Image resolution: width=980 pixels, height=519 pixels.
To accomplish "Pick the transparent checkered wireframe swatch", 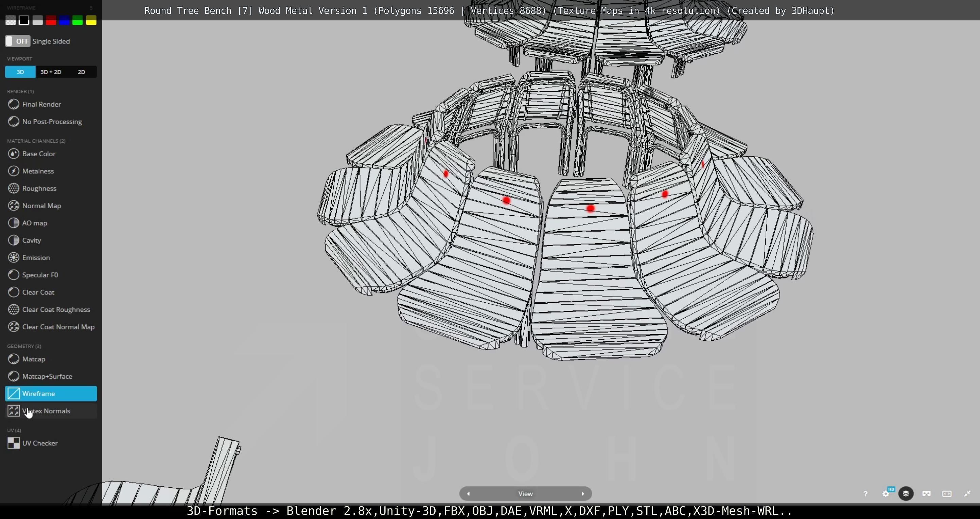I will (x=11, y=20).
